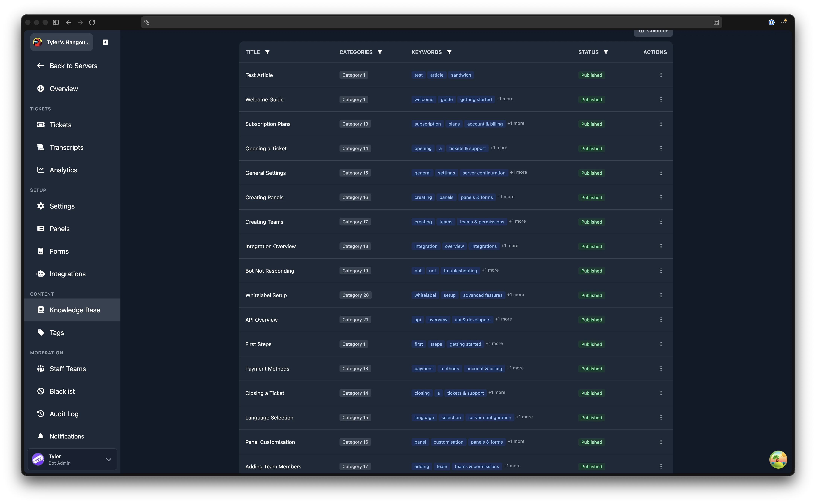816x504 pixels.
Task: Filter the Status column
Action: tap(606, 52)
